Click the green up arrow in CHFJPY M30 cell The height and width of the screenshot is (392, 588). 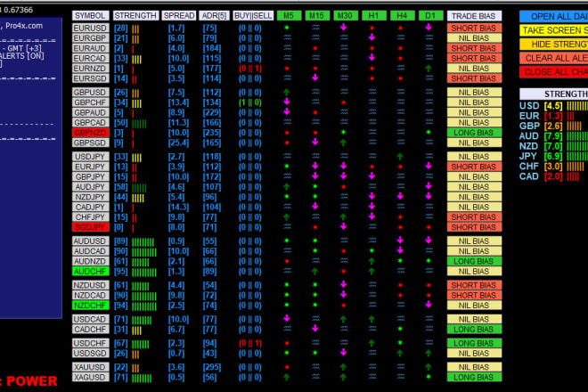tap(344, 216)
